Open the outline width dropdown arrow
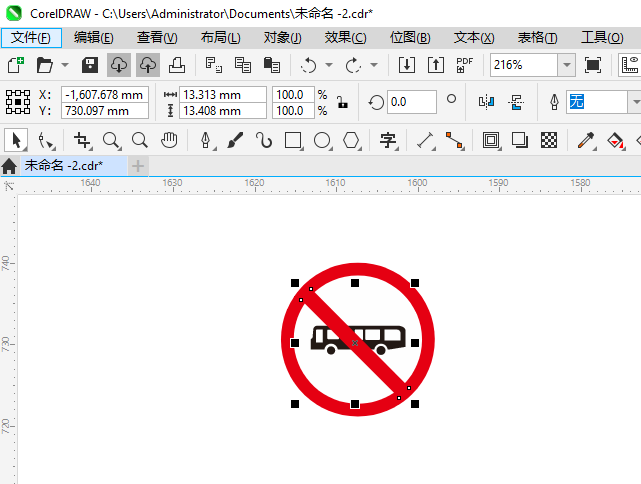Viewport: 641px width, 484px height. [x=635, y=102]
